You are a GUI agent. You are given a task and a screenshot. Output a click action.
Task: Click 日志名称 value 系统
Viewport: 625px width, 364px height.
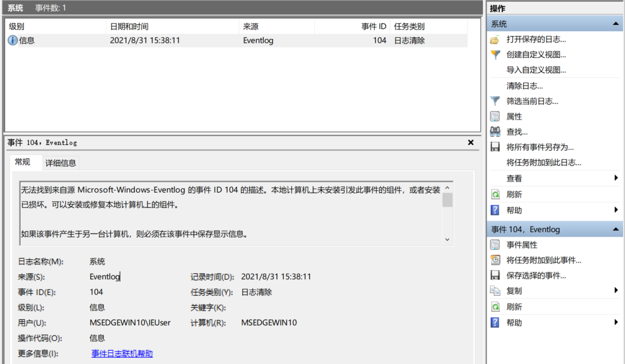[97, 262]
